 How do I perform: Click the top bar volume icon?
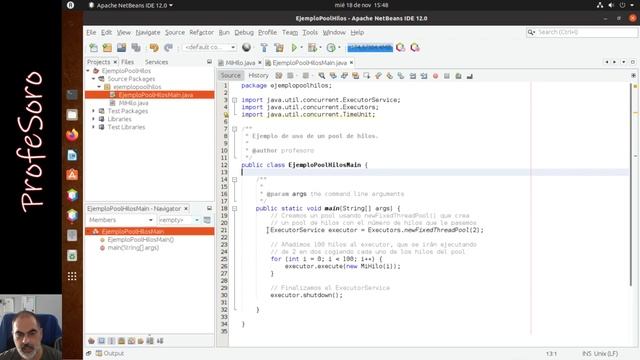(611, 5)
